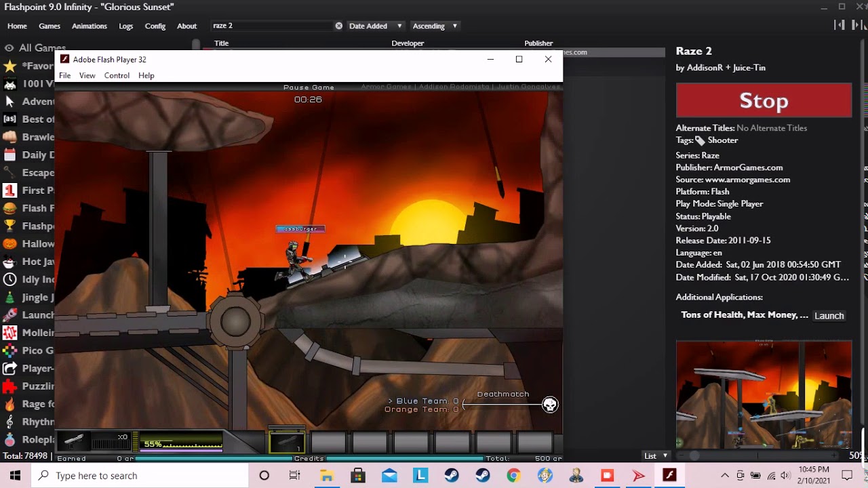868x488 pixels.
Task: Open the Games tab in Flashpoint
Action: point(50,26)
